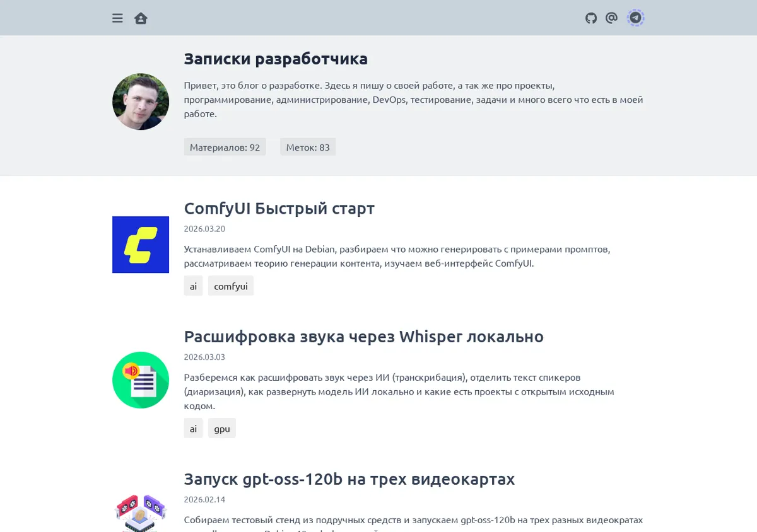Open the Расшифровка звука через Whisper article
Viewport: 757px width, 532px height.
coord(364,337)
